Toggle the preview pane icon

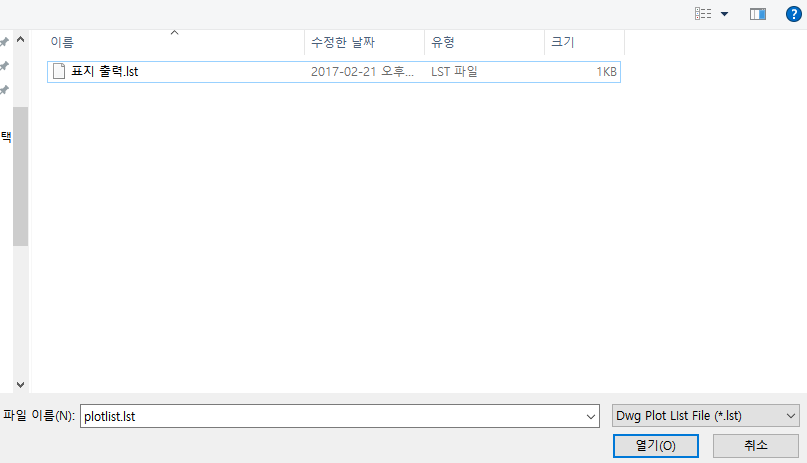[x=757, y=13]
